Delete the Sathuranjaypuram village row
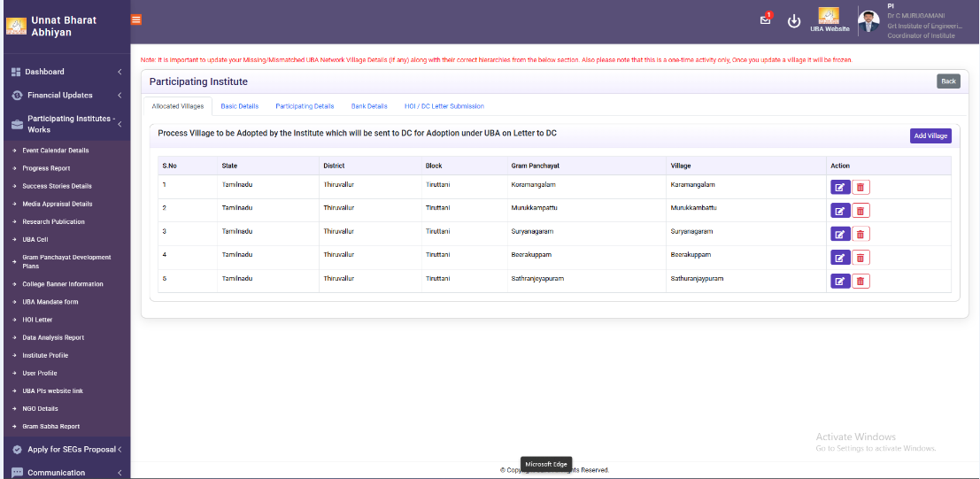The image size is (980, 479). click(x=860, y=281)
